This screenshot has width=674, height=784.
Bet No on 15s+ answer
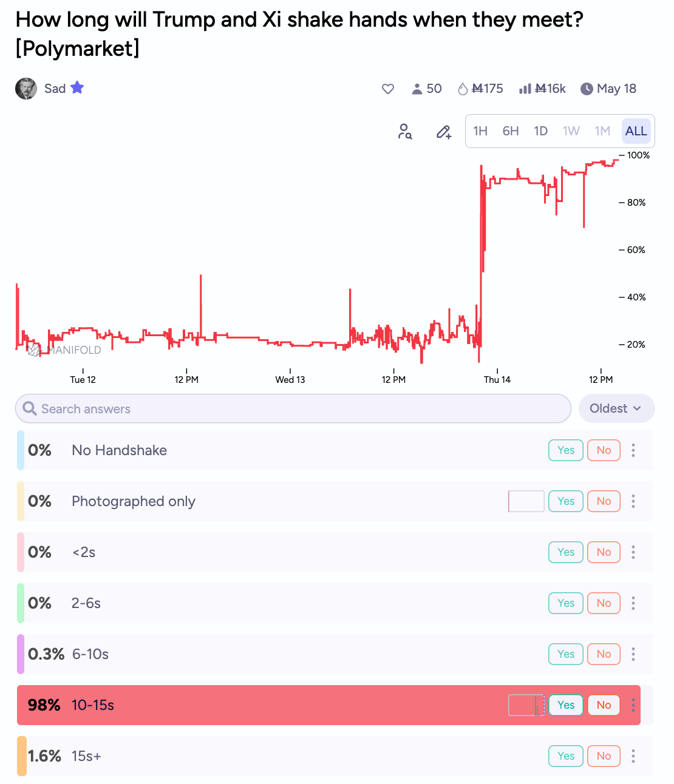604,756
